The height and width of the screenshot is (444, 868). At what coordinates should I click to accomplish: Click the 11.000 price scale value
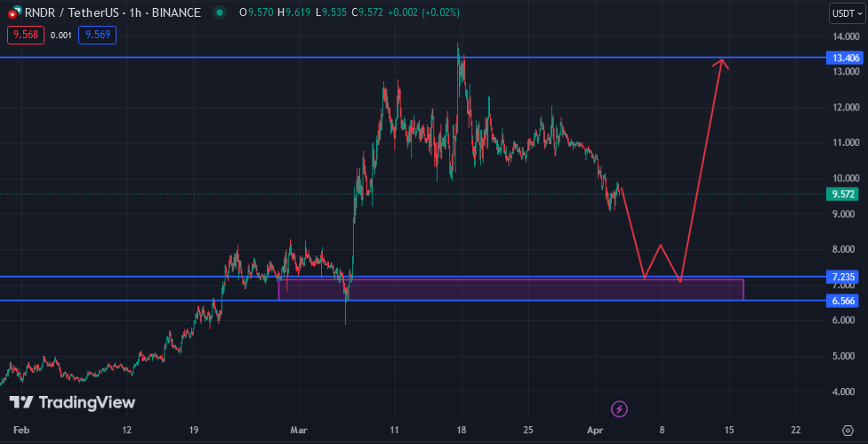pyautogui.click(x=844, y=143)
